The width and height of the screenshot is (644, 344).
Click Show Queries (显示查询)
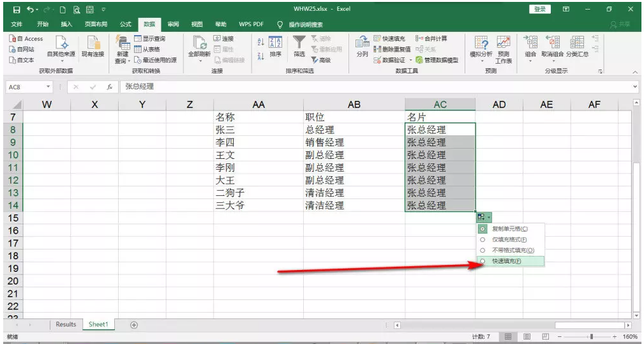(x=150, y=38)
